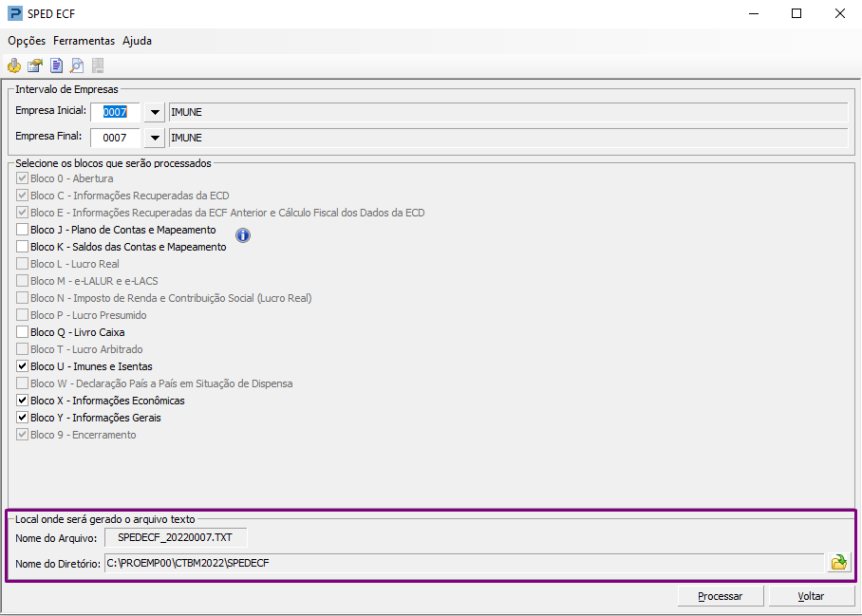
Task: Click the Bloco N - Imposto de Renda checkbox
Action: (22, 298)
